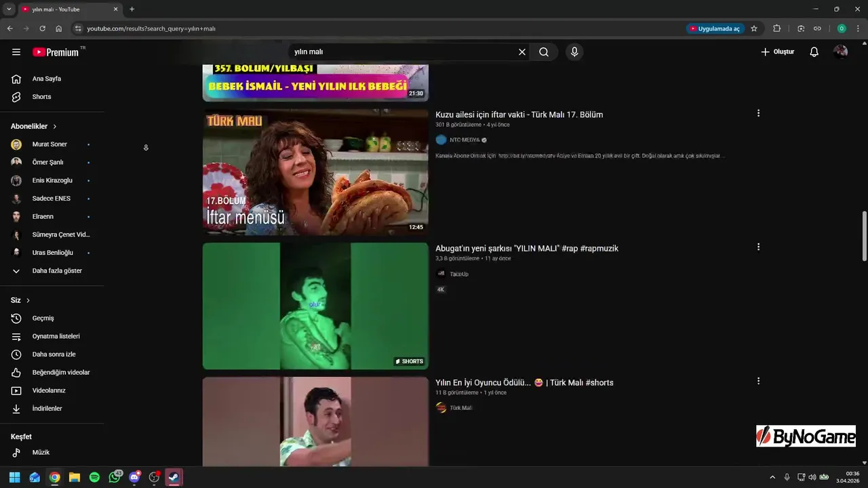The height and width of the screenshot is (488, 868).
Task: Open options menu for Abugat'ın şarkısı video
Action: (x=758, y=247)
